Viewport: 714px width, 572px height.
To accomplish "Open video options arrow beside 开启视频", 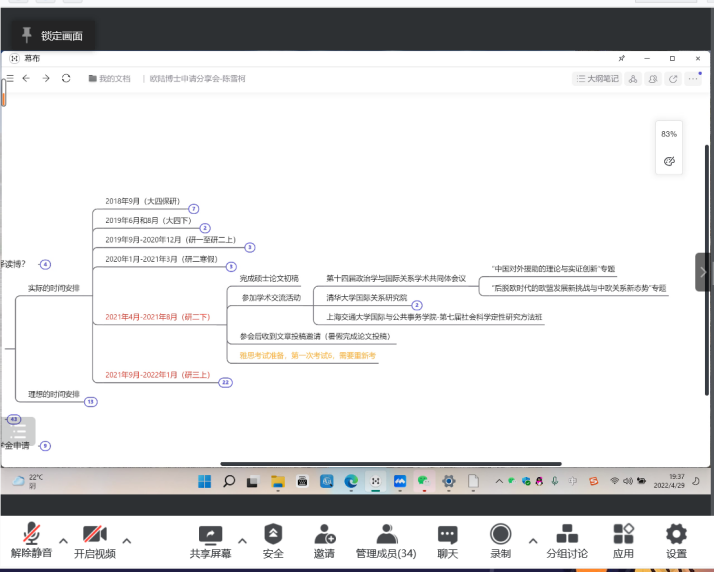I will point(126,541).
